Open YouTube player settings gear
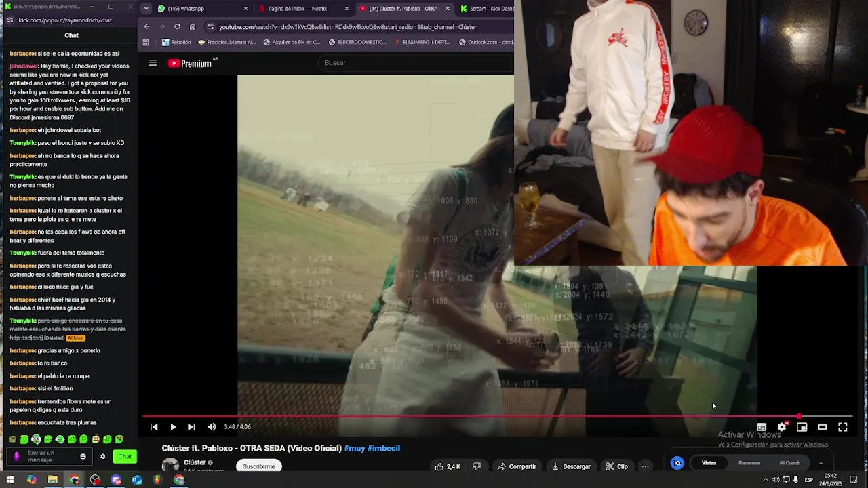 (x=782, y=427)
